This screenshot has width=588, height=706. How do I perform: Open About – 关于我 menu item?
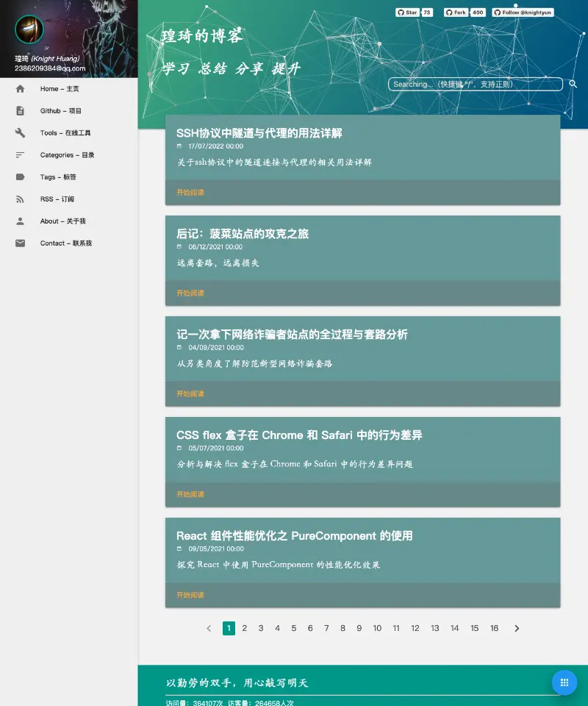pos(69,221)
